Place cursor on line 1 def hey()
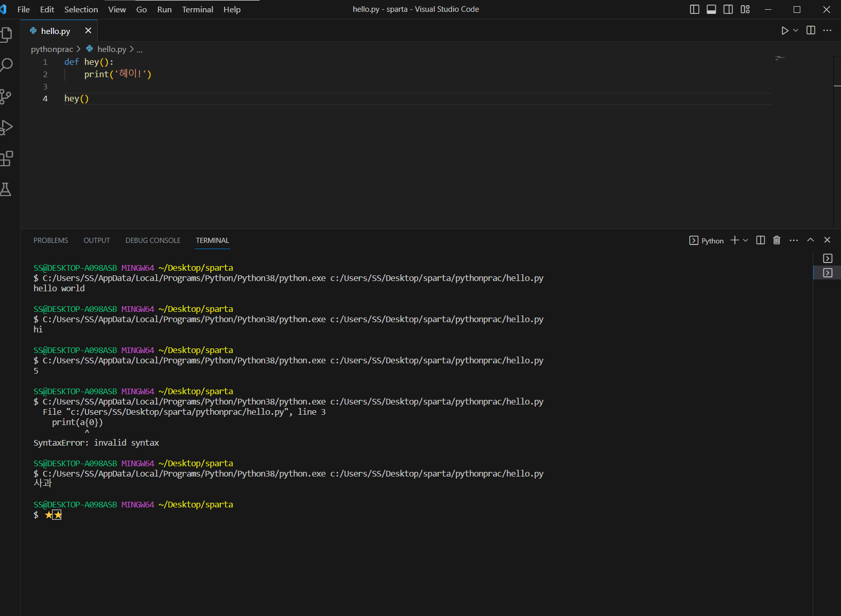841x616 pixels. [89, 62]
